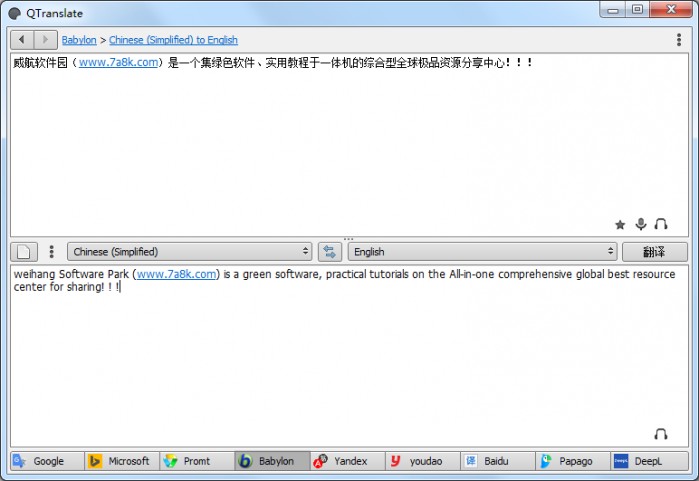Listen to translated text with headphones icon
Image resolution: width=699 pixels, height=481 pixels.
661,434
